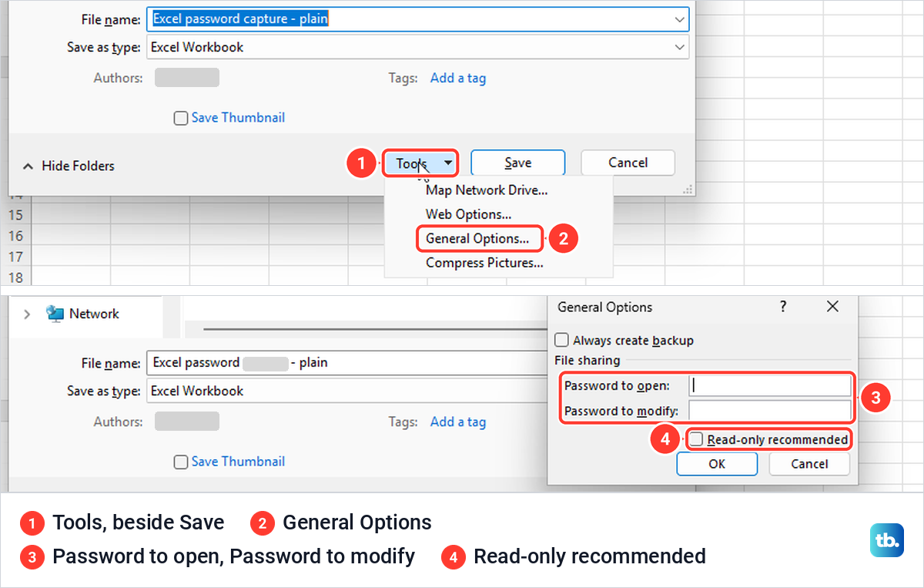Select spreadsheet row header 16
Screen dimensions: 924x588
click(15, 236)
